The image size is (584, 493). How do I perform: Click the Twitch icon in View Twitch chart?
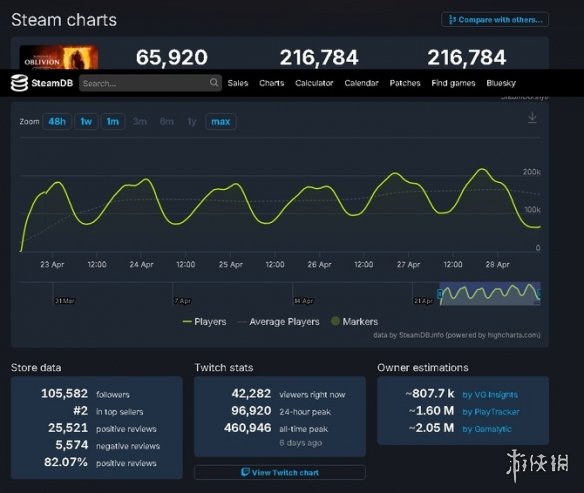pyautogui.click(x=245, y=472)
